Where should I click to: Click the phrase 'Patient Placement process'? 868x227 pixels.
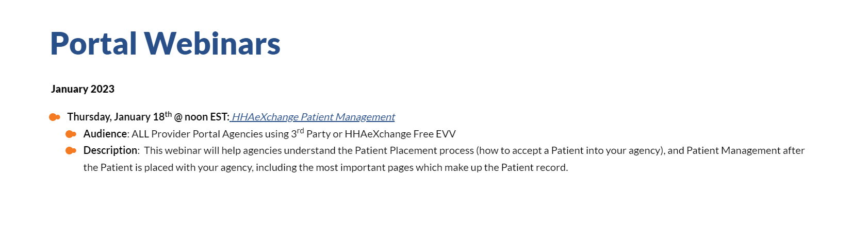[x=414, y=150]
